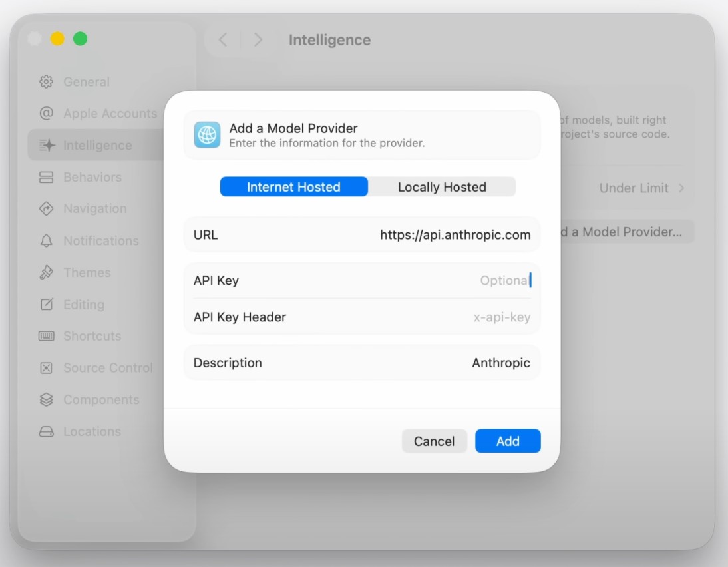The image size is (728, 567).
Task: Click the API Key input field
Action: tap(362, 280)
